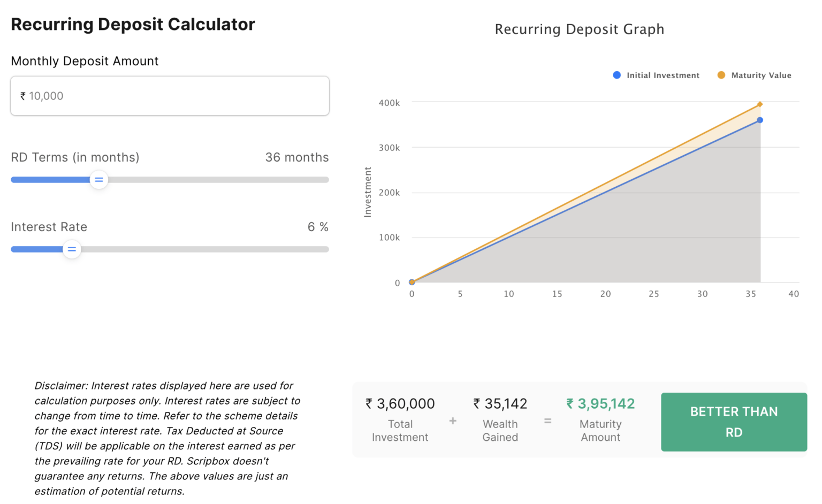Click the plus symbol between Total Investment and Wealth Gained
The height and width of the screenshot is (504, 822).
pos(453,421)
